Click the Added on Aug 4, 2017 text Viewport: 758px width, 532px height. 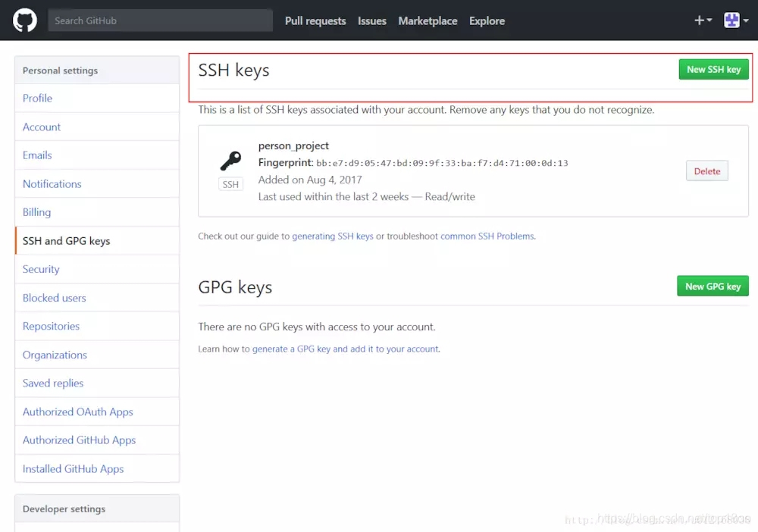point(310,180)
